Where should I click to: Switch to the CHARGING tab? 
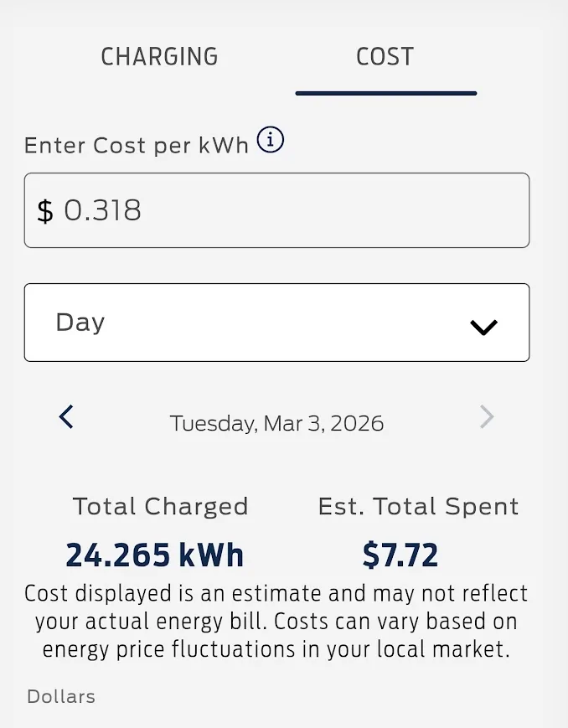[x=159, y=57]
